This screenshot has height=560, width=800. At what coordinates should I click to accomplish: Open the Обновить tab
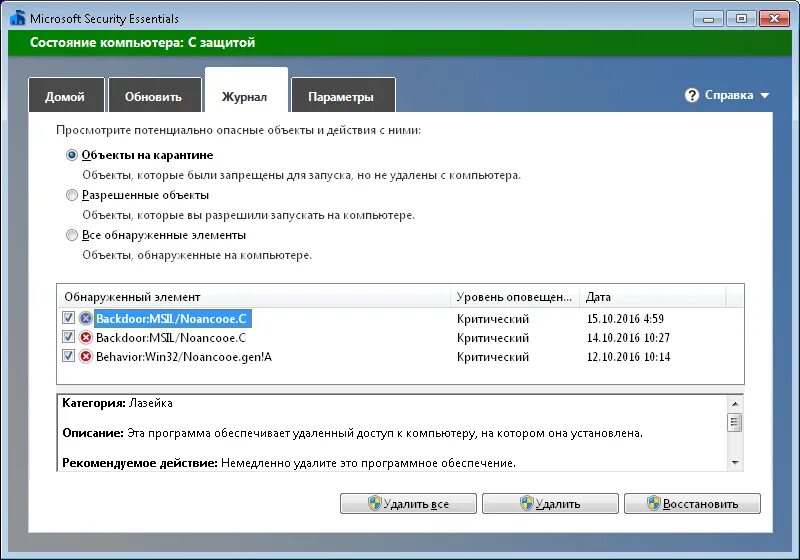click(155, 95)
